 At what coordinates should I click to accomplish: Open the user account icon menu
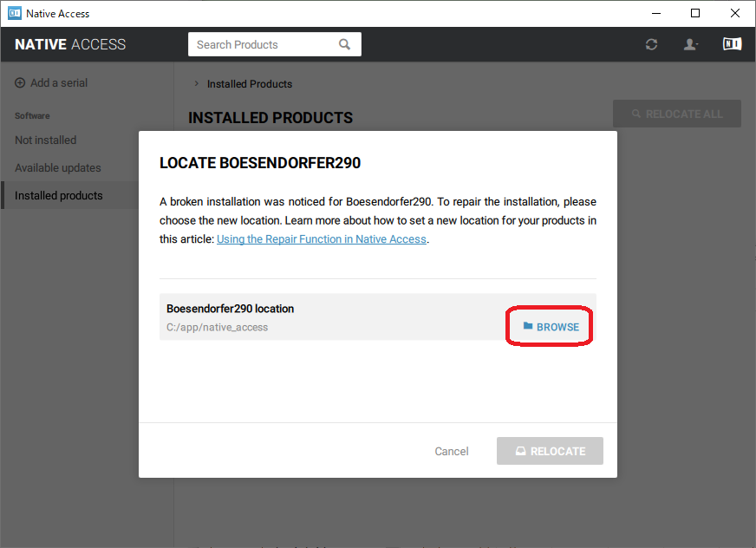tap(690, 44)
